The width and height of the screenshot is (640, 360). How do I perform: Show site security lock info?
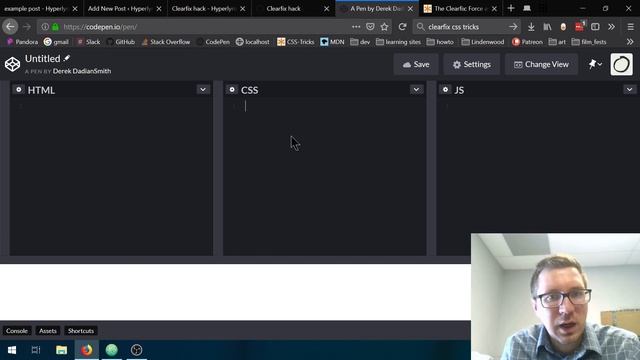tap(55, 27)
